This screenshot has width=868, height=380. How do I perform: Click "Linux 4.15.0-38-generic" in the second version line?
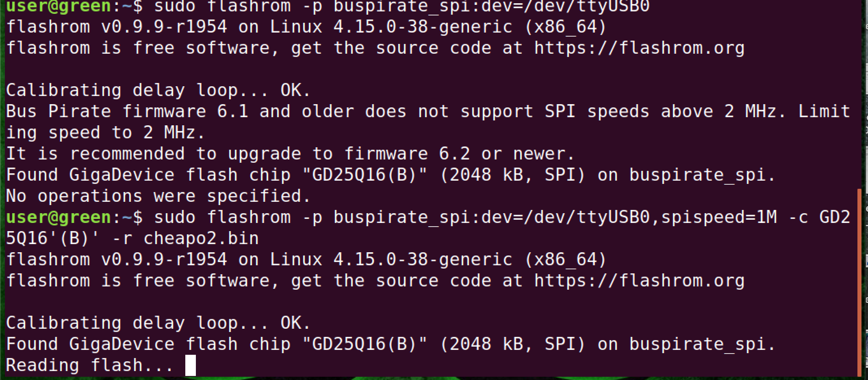[x=391, y=260]
